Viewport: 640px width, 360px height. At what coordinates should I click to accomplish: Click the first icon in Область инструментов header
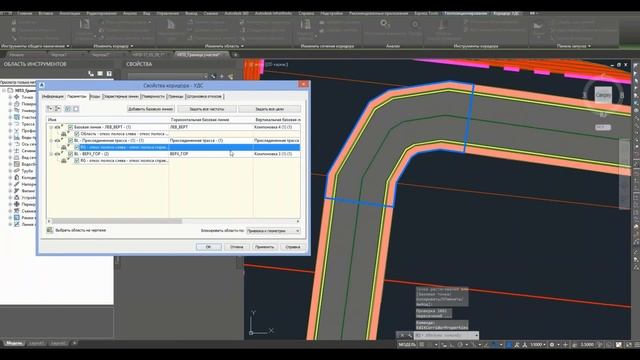(x=91, y=73)
